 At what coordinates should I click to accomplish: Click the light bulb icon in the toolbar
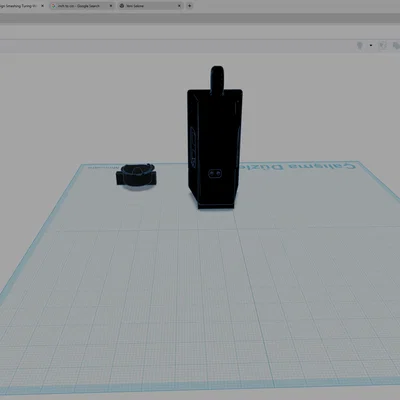(360, 46)
